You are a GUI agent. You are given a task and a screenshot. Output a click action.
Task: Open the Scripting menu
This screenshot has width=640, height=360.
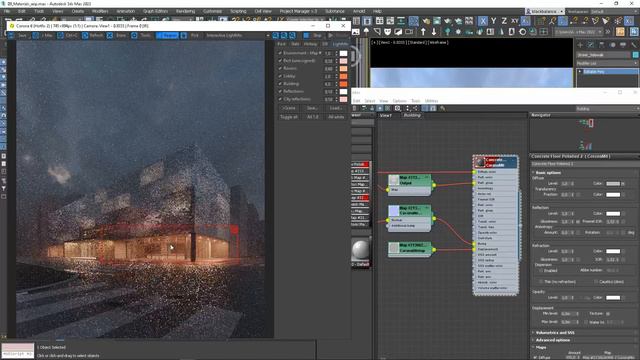click(238, 11)
